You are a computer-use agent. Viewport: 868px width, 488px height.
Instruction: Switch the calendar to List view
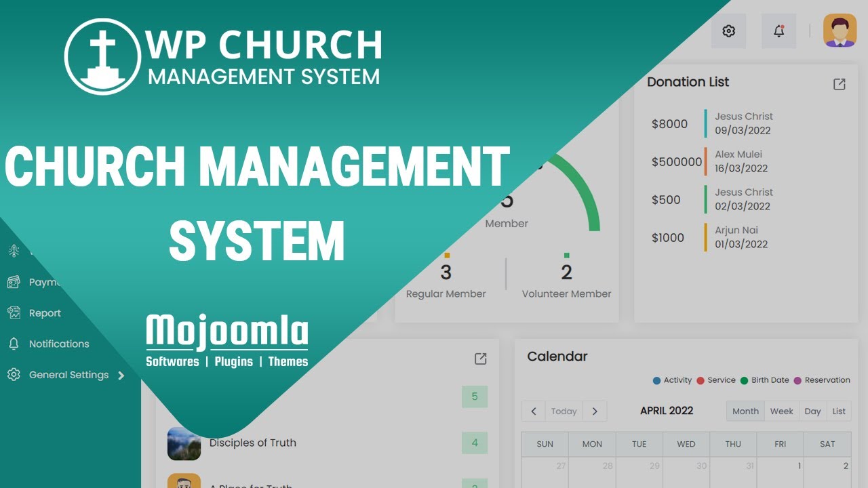tap(839, 411)
